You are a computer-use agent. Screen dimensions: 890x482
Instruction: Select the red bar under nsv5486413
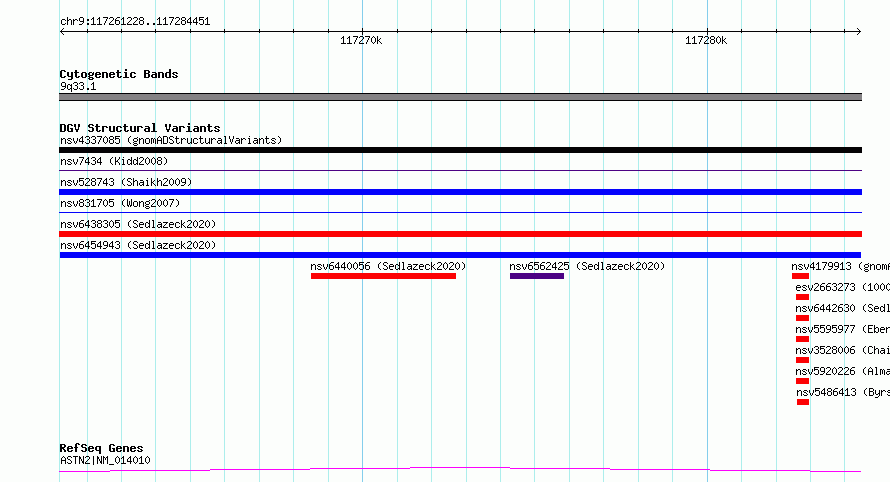(803, 403)
